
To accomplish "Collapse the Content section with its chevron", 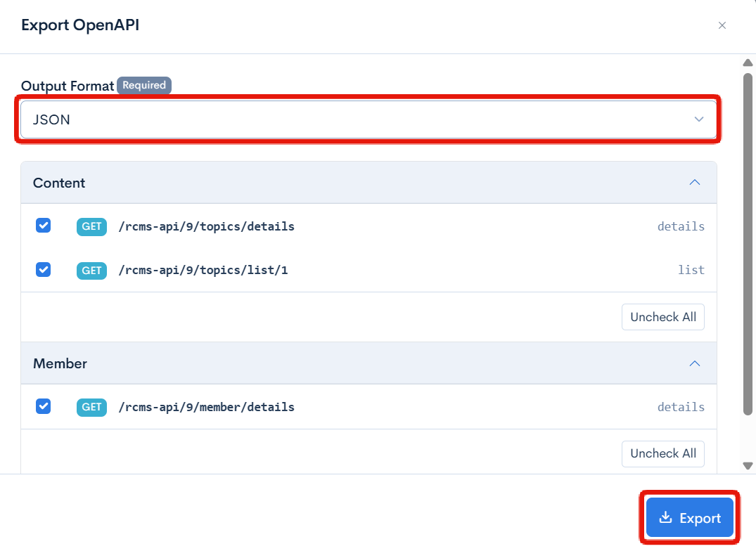I will [695, 182].
